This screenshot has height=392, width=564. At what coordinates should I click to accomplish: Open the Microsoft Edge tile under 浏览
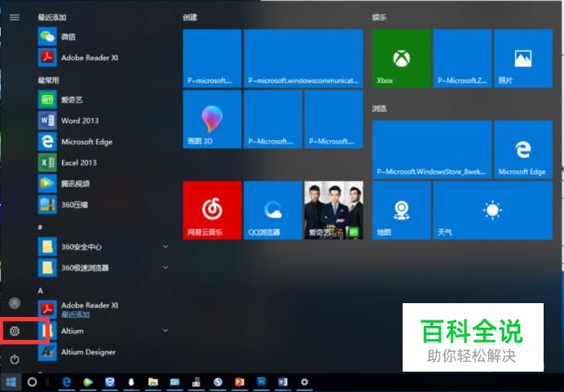click(x=523, y=149)
